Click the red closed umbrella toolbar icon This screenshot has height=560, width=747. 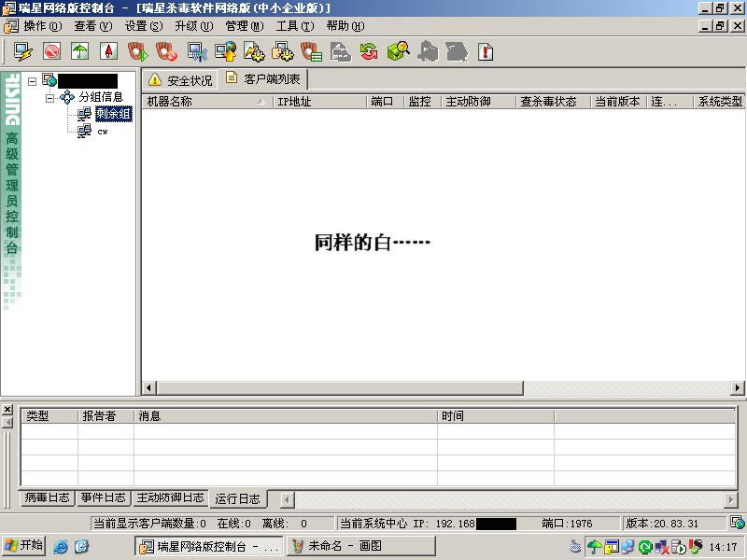click(x=108, y=51)
